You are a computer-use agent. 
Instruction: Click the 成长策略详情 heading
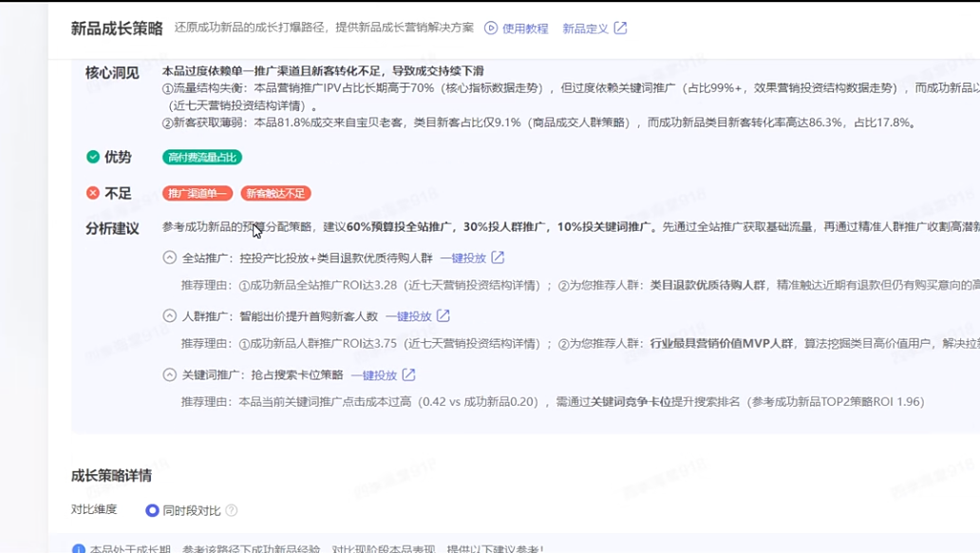coord(111,475)
